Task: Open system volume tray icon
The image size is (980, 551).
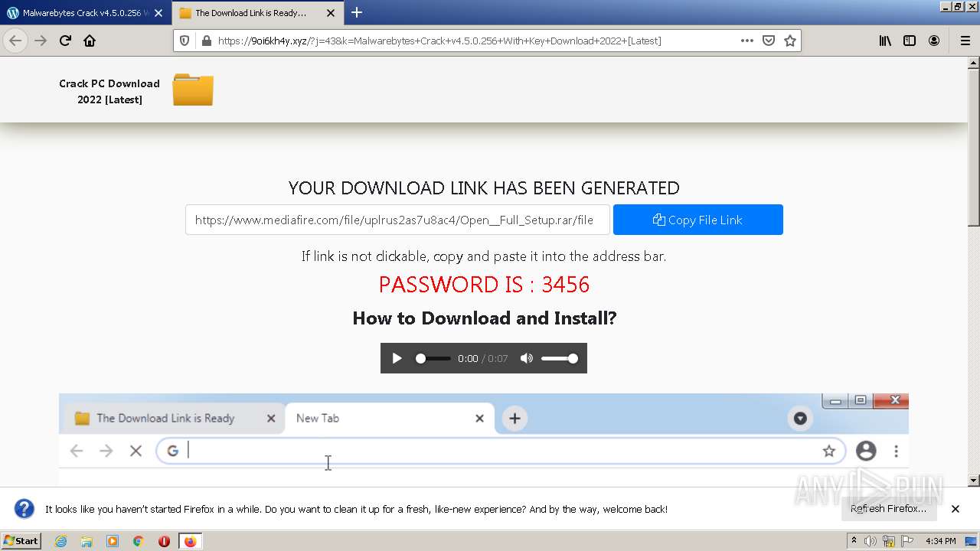Action: pos(871,541)
